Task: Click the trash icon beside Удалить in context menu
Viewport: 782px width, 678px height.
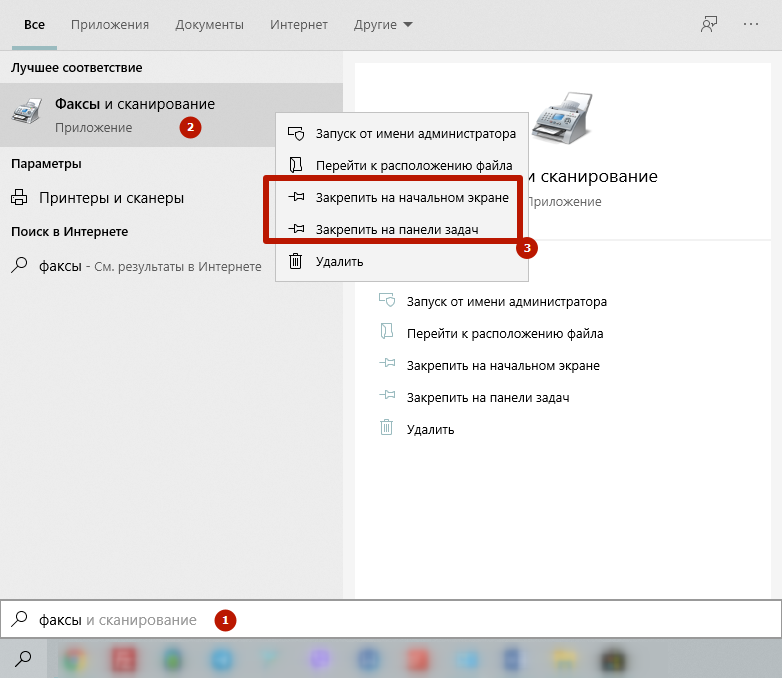Action: click(295, 262)
